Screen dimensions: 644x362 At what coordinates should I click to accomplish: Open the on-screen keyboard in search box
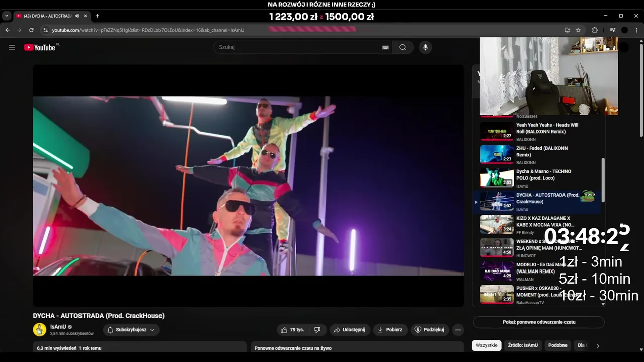[x=385, y=47]
